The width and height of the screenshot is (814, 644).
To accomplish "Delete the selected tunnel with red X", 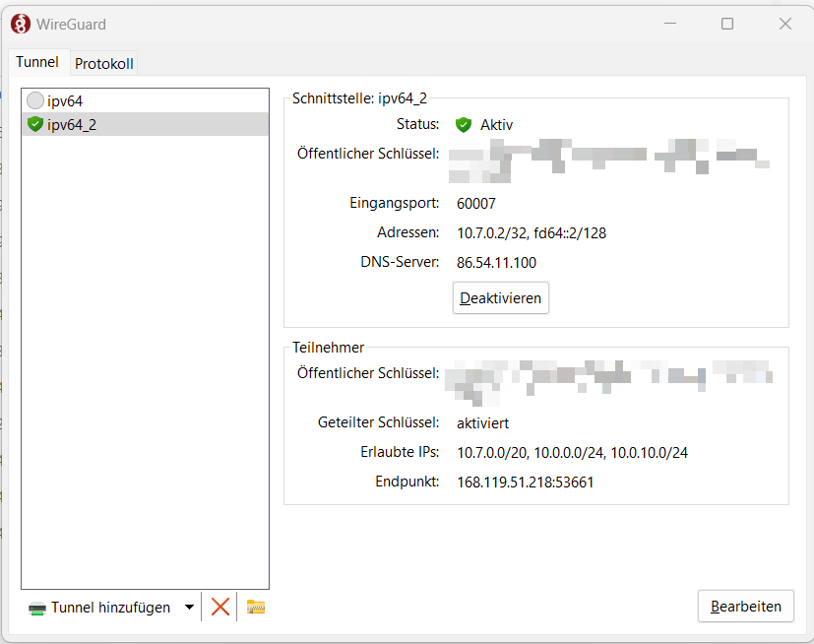I will point(220,607).
